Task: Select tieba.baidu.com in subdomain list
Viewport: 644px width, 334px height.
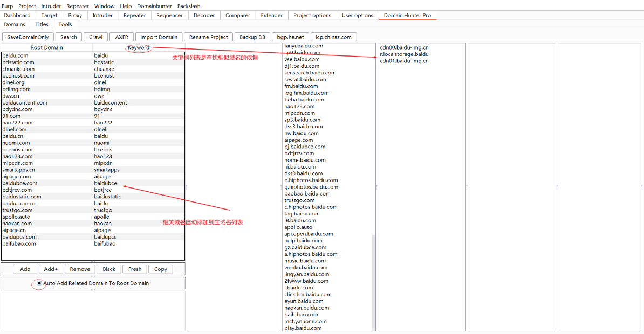Action: (x=304, y=99)
